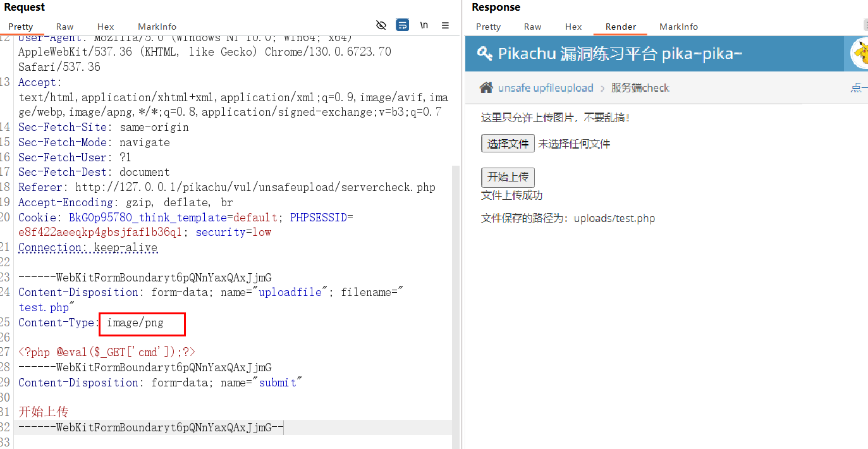The height and width of the screenshot is (449, 868).
Task: Open the unsafe upfileupload breadcrumb link
Action: point(546,88)
